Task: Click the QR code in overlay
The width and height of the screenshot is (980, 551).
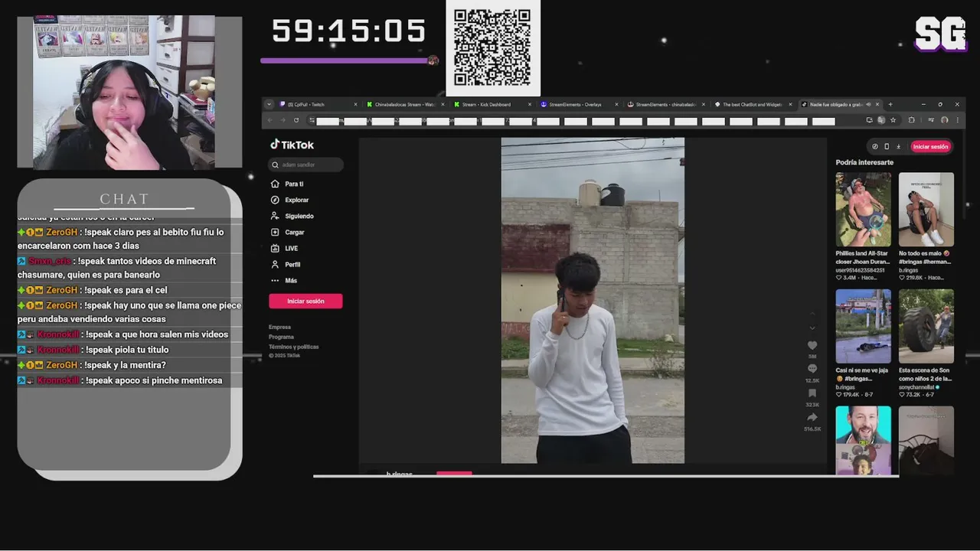Action: (x=492, y=47)
